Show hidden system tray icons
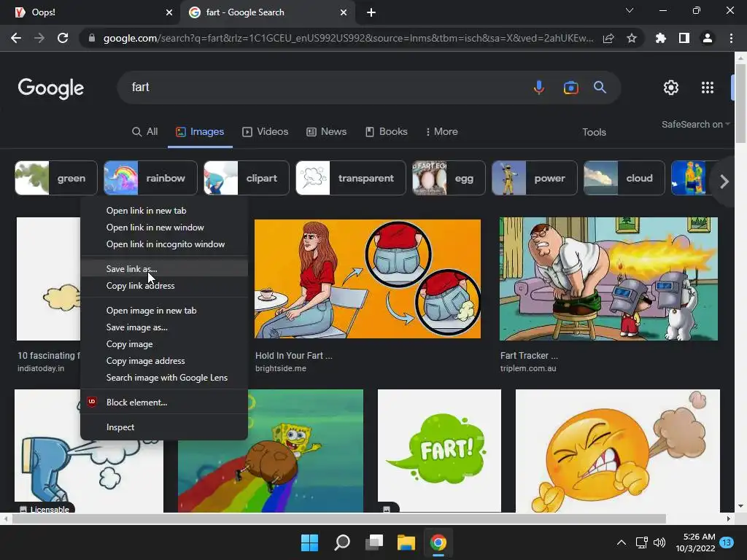The image size is (747, 560). pyautogui.click(x=622, y=542)
